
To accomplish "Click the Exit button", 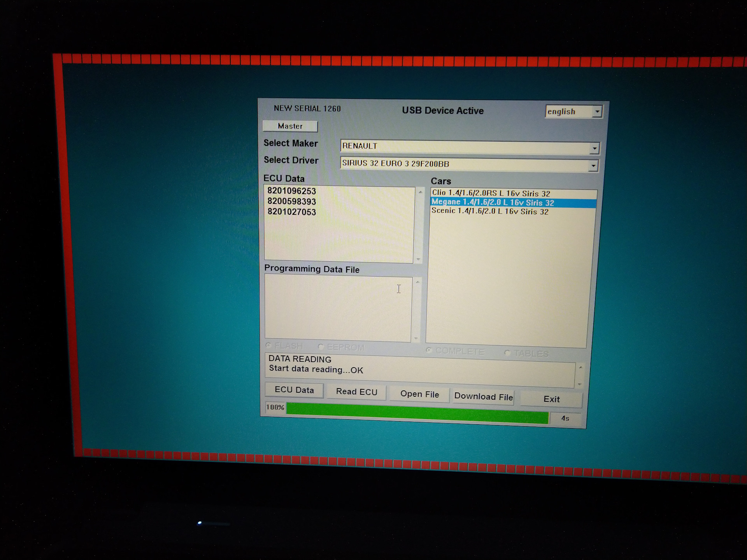I will click(551, 399).
